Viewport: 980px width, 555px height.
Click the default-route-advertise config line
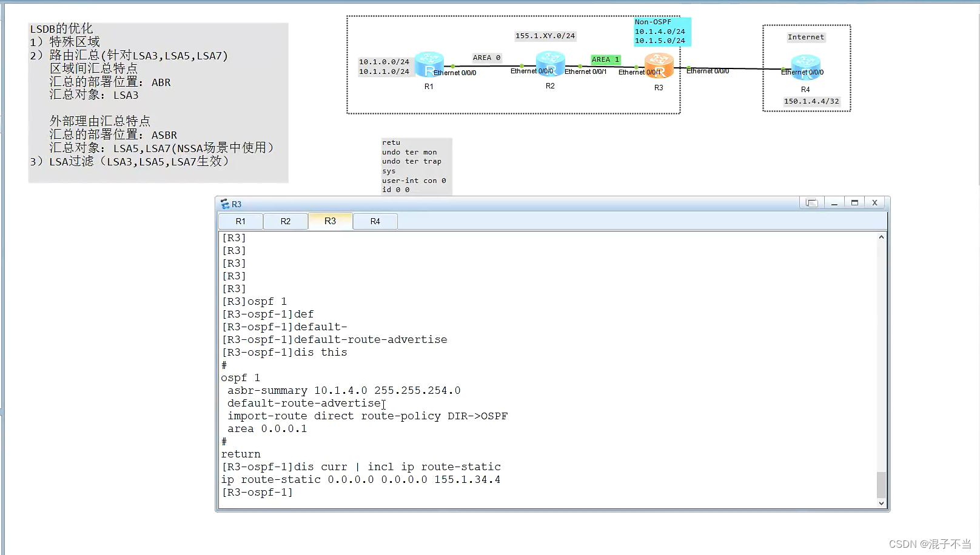(304, 403)
